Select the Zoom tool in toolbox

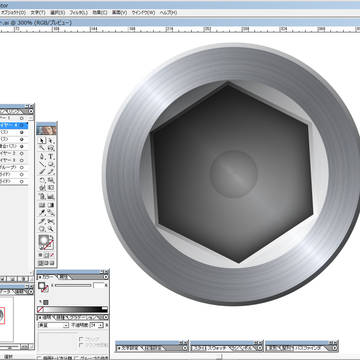pyautogui.click(x=51, y=228)
